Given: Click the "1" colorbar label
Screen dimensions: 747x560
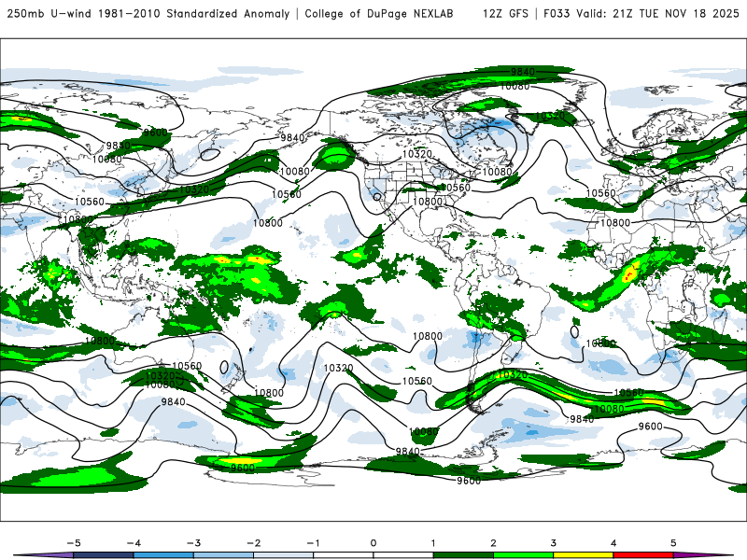Looking at the screenshot, I should tap(433, 543).
